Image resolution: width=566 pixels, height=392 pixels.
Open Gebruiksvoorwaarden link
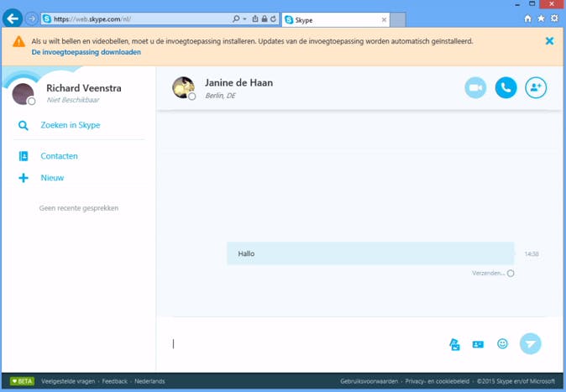click(x=369, y=381)
